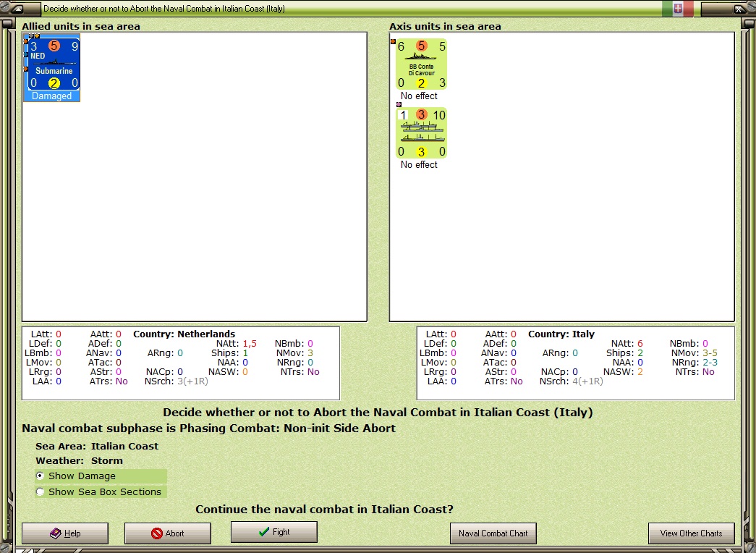Click 'Continue the naval combat in Italian Coast?' prompt
Screen dimensions: 756x553
325,509
